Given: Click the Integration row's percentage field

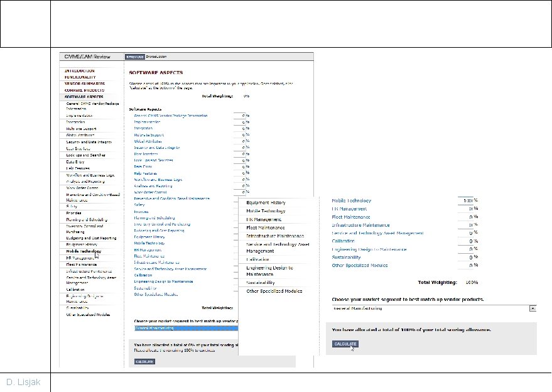Looking at the screenshot, I should tap(239, 129).
